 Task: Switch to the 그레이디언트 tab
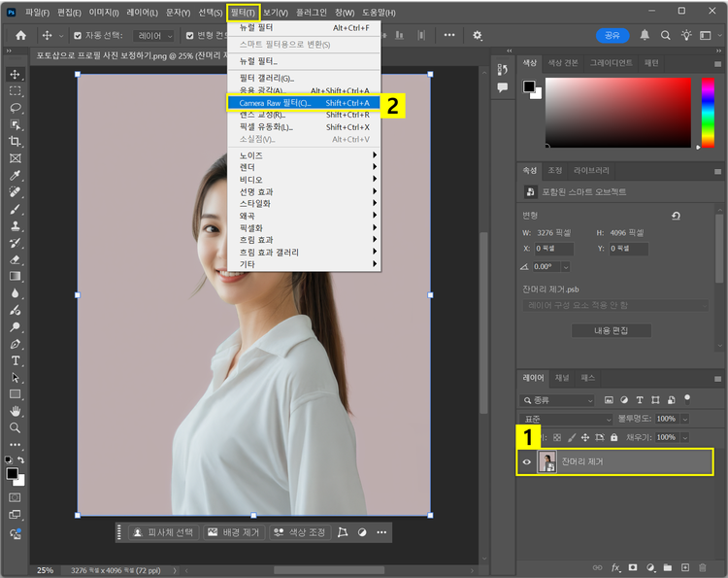click(x=611, y=63)
